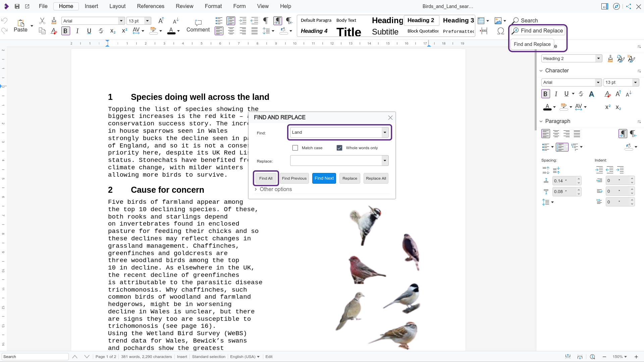This screenshot has height=362, width=644.
Task: Uncheck Whole words only
Action: pos(339,147)
